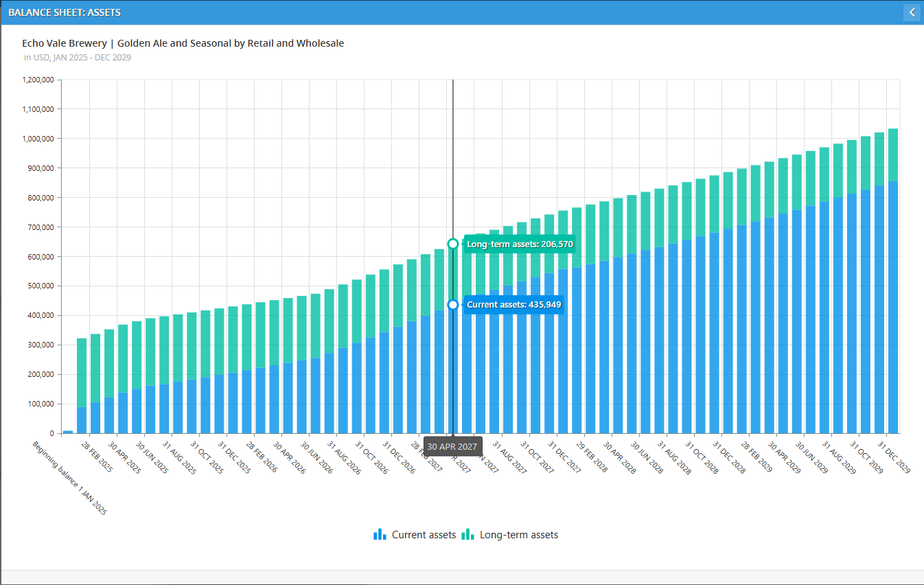Click blue segment of the last bar
Viewport: 924px width, 585px height.
click(x=893, y=309)
